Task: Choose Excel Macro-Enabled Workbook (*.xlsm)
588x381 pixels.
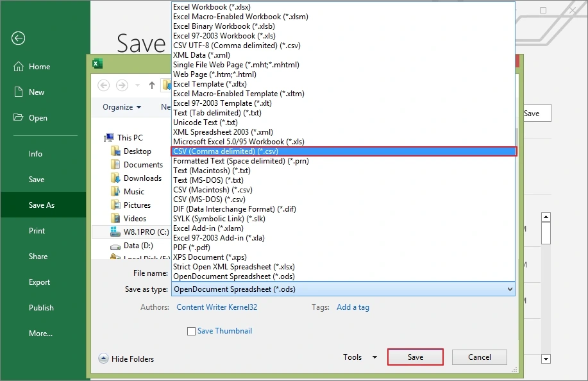Action: tap(343, 17)
